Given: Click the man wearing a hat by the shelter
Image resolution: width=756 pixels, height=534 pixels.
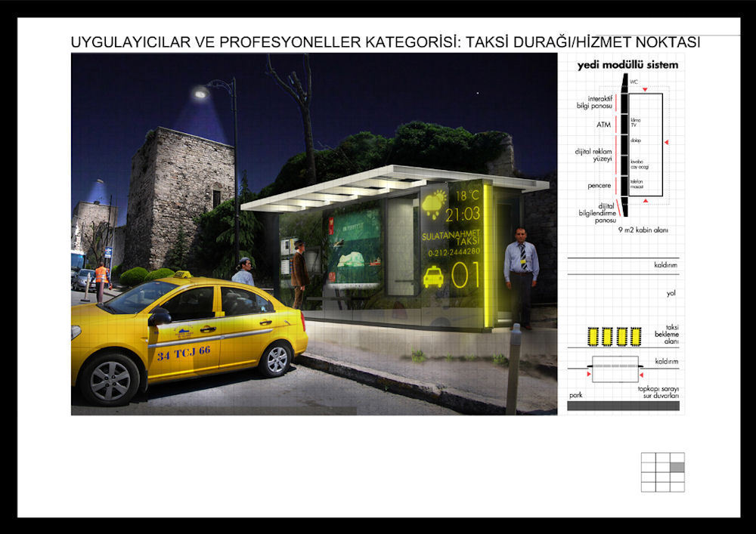Looking at the screenshot, I should pos(299,274).
